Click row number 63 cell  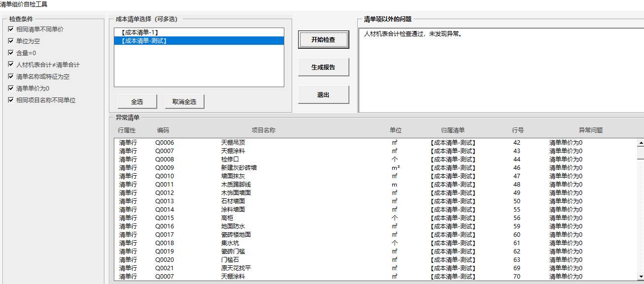[517, 260]
